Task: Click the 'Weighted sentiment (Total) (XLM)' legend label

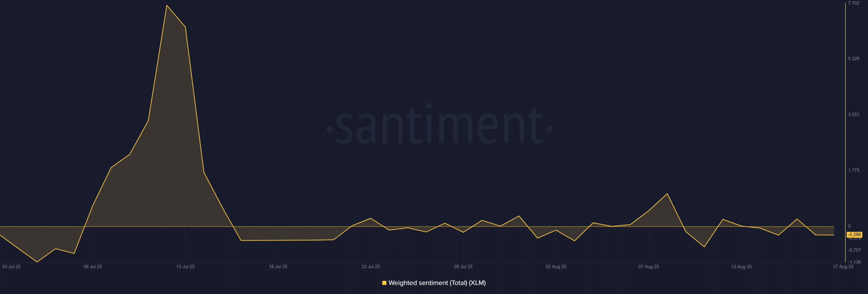Action: coord(437,283)
